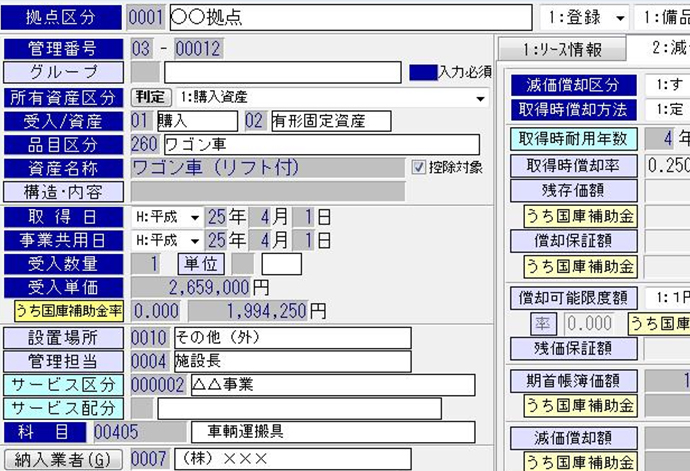Image resolution: width=690 pixels, height=471 pixels.
Task: Open the 1:登録 mode dropdown
Action: click(620, 18)
